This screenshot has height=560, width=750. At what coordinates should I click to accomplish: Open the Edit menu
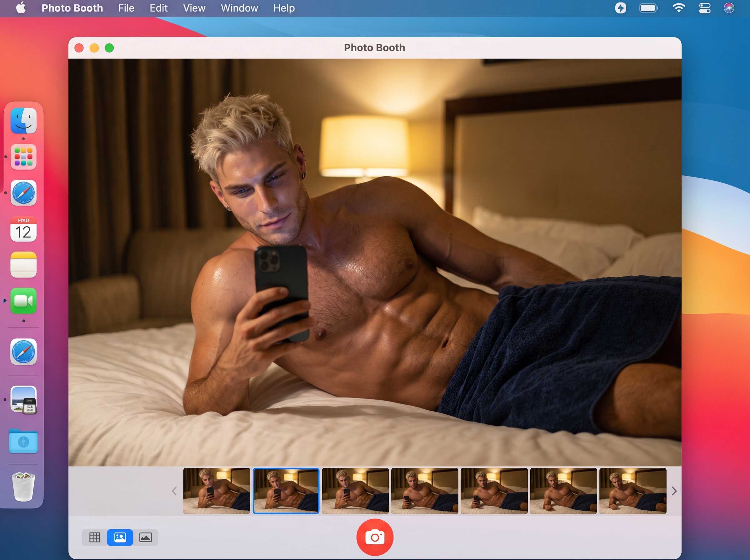159,8
